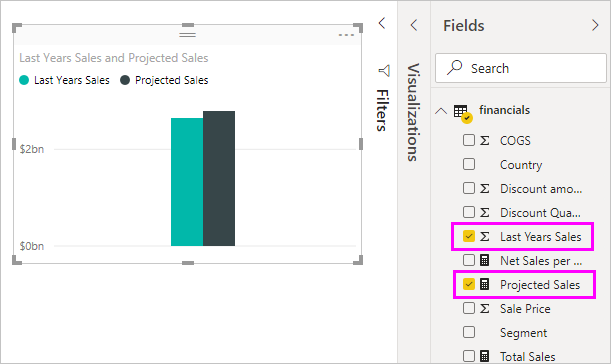The width and height of the screenshot is (611, 364).
Task: Expand the Filters pane with its chevron
Action: point(382,23)
